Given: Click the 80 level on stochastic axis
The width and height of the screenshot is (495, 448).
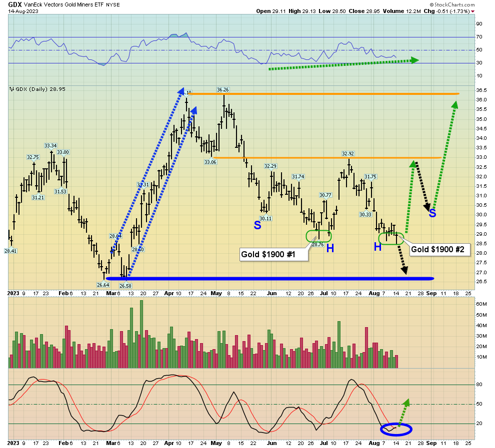Looking at the screenshot, I should coord(479,384).
